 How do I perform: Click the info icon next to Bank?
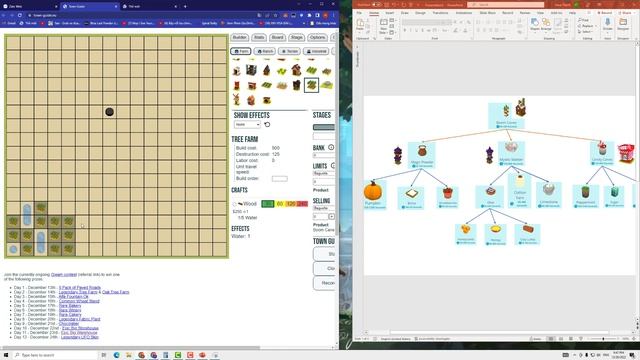(331, 147)
